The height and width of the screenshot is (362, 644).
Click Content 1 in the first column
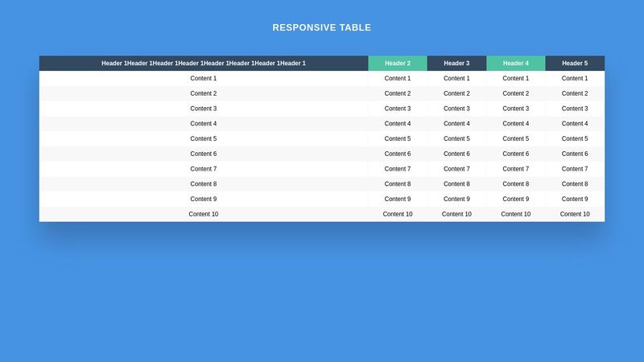coord(204,79)
